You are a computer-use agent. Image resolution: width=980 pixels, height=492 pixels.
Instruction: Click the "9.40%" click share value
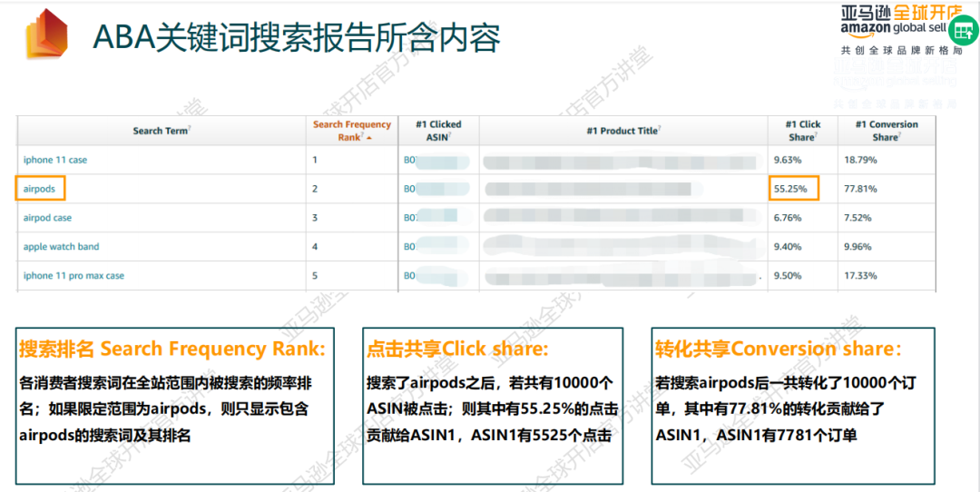(788, 247)
